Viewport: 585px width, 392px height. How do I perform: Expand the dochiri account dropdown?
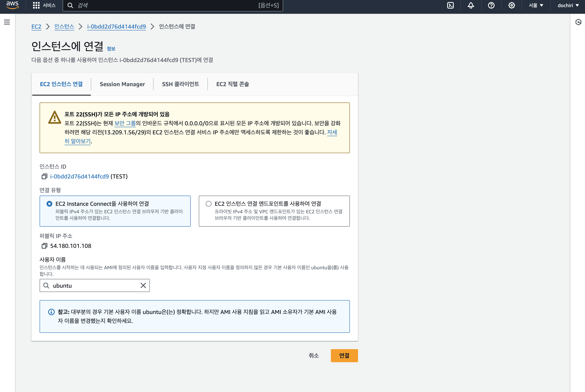tap(568, 5)
